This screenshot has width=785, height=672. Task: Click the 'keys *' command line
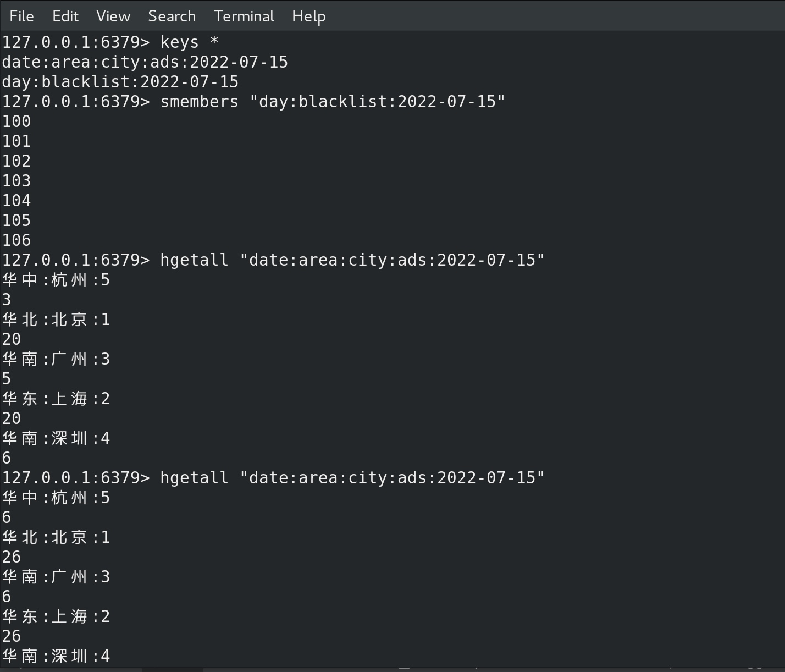[x=110, y=42]
